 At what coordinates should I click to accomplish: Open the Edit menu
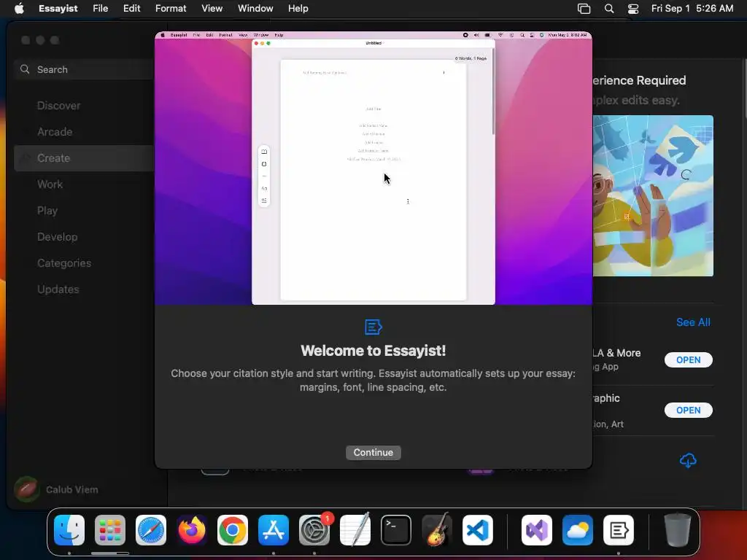point(131,9)
